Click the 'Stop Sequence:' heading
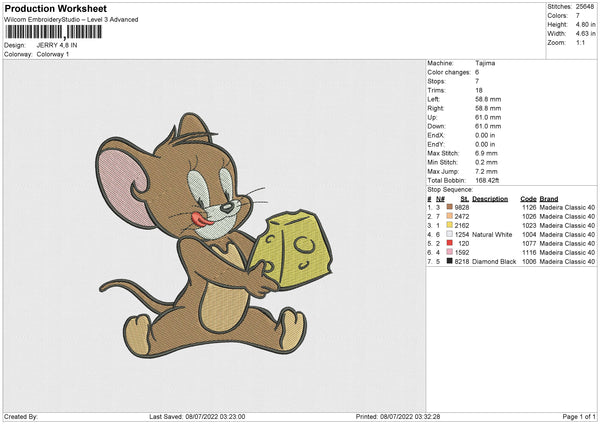 click(450, 190)
